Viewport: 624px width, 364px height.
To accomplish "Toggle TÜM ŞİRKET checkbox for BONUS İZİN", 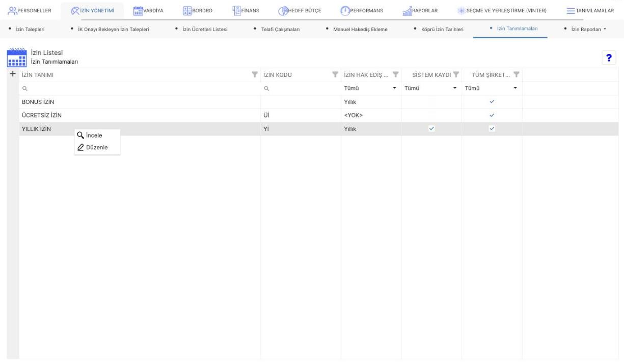I will tap(492, 102).
